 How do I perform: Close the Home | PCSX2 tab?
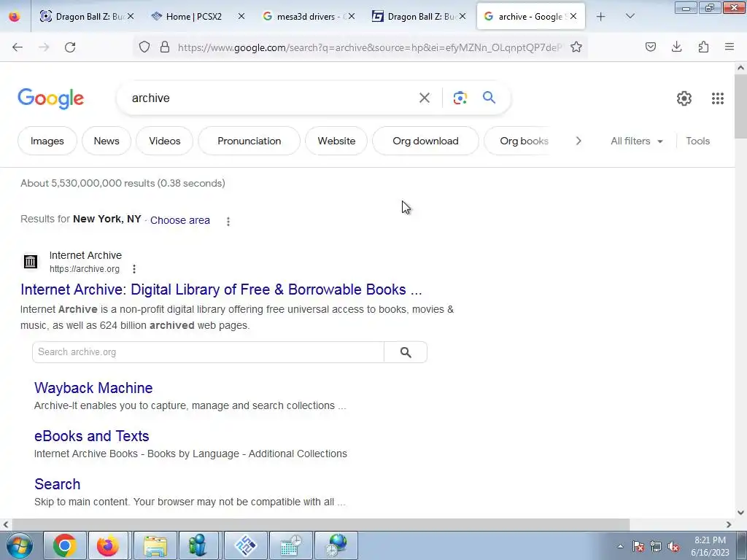click(x=241, y=16)
